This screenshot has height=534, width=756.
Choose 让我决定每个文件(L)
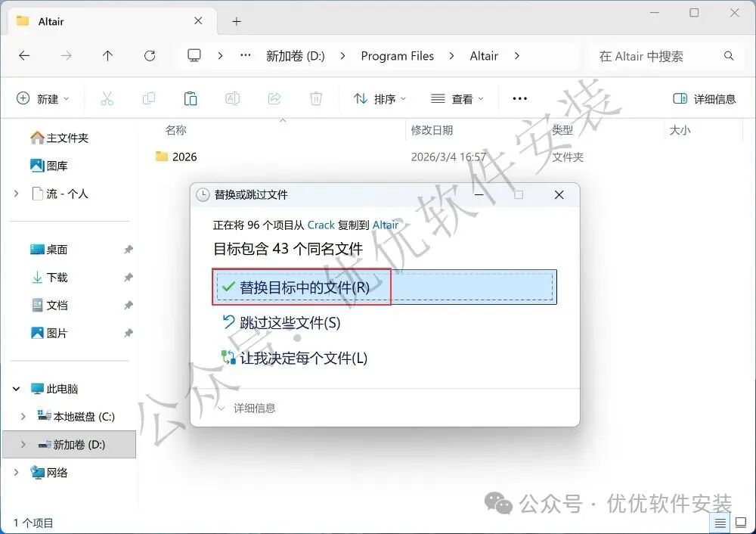(x=294, y=358)
